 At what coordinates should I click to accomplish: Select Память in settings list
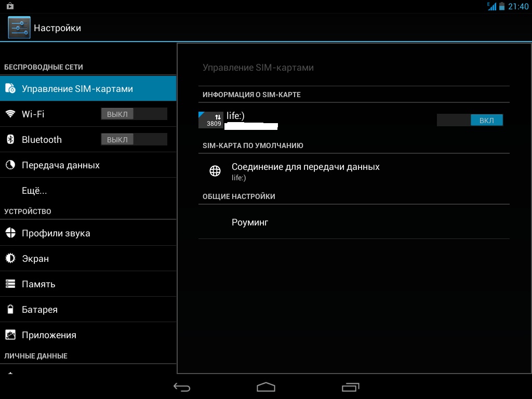click(38, 284)
